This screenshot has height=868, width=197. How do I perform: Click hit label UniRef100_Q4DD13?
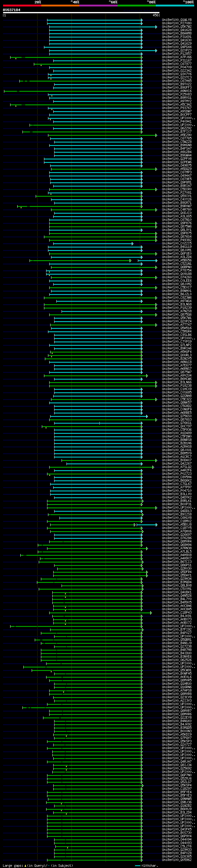(177, 511)
